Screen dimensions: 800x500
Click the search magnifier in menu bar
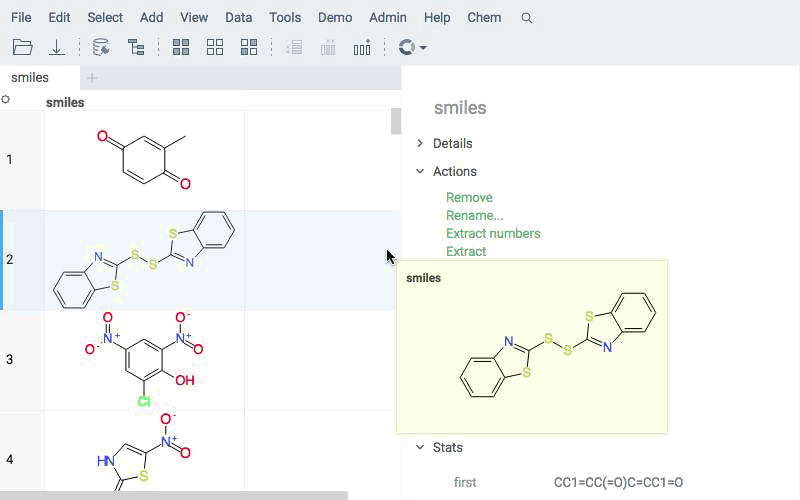click(x=527, y=18)
